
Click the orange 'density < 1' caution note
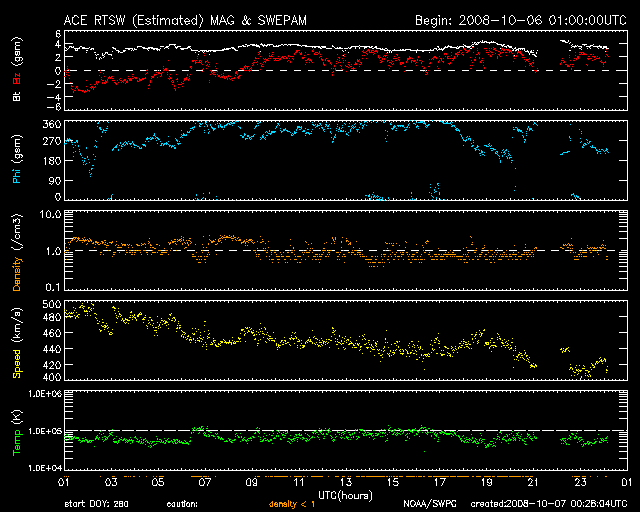pos(292,504)
